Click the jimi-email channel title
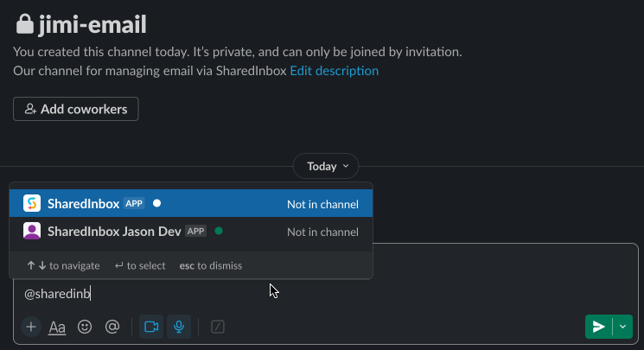This screenshot has height=350, width=644. [x=92, y=24]
